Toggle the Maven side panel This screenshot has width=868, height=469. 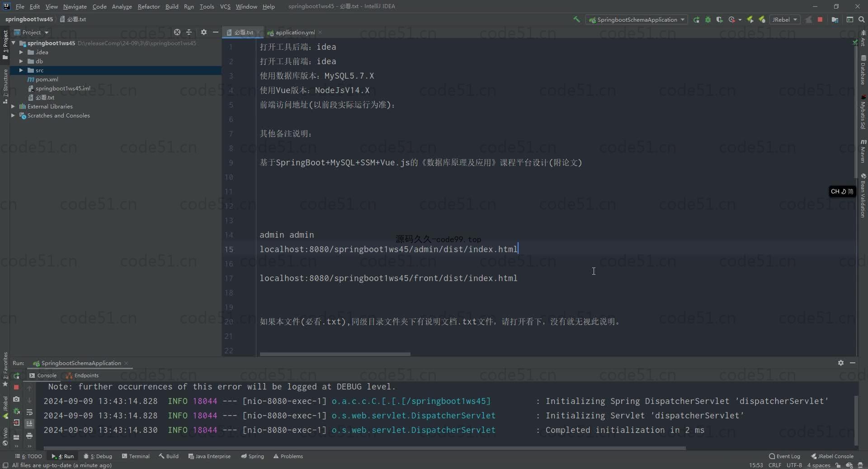point(863,151)
